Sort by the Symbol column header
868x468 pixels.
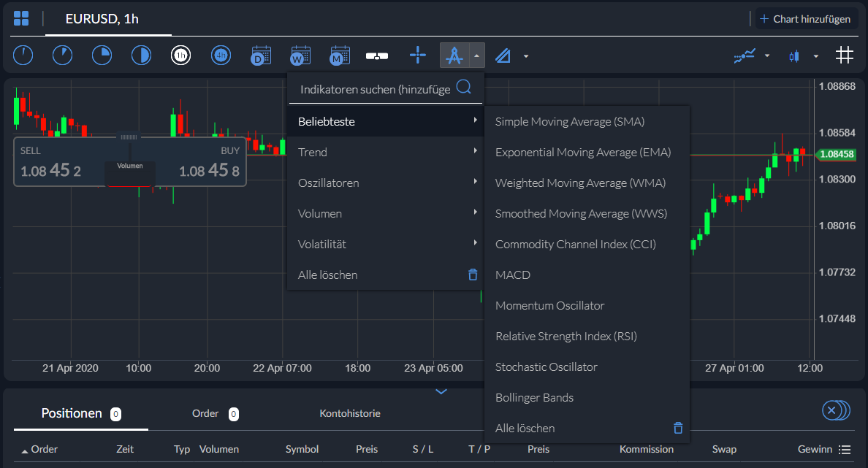coord(302,449)
